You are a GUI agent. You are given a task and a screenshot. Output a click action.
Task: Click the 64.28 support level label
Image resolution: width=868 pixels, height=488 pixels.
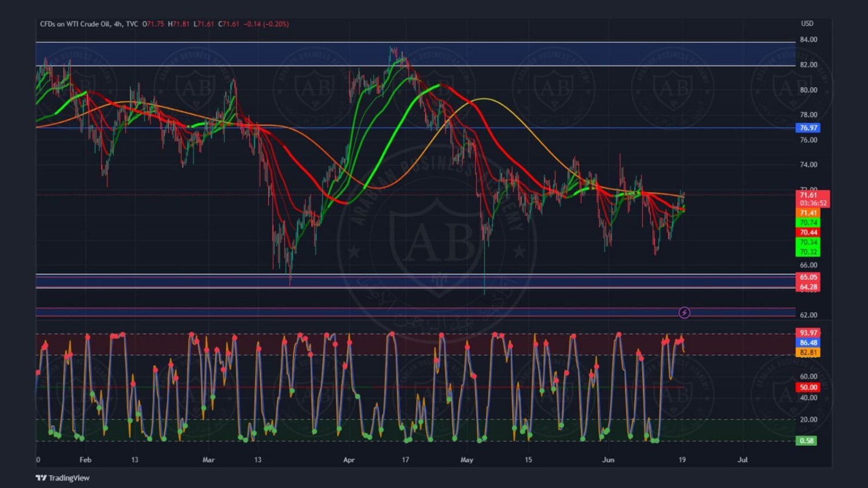808,287
